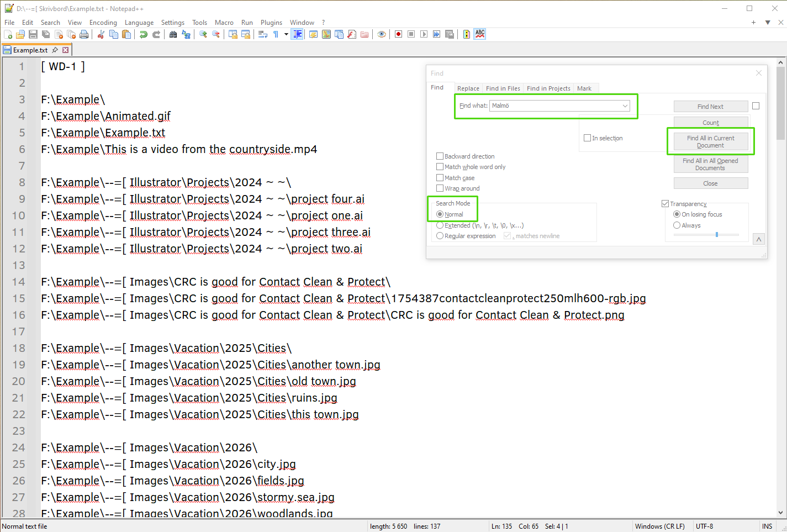Image resolution: width=787 pixels, height=532 pixels.
Task: Click the UTF-8 encoding in status bar
Action: coord(705,526)
